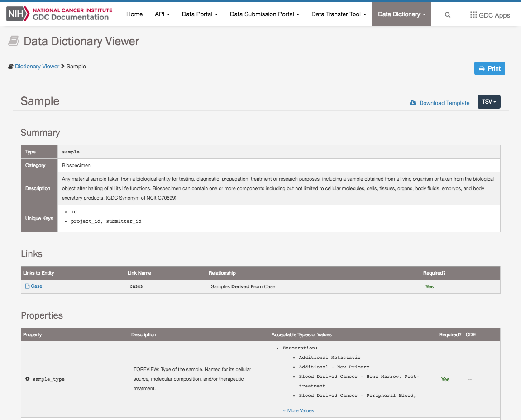Click the Case file icon
The width and height of the screenshot is (521, 420).
pos(27,286)
